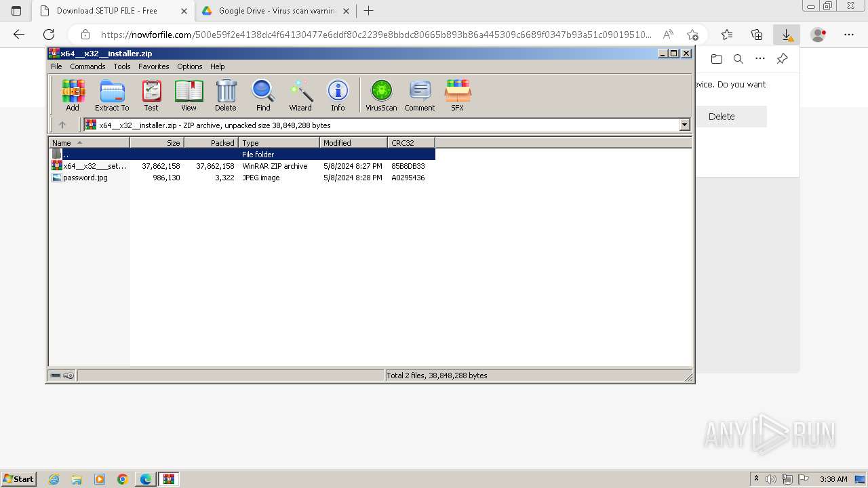This screenshot has height=488, width=868.
Task: Open Chrome from the taskbar
Action: [123, 479]
